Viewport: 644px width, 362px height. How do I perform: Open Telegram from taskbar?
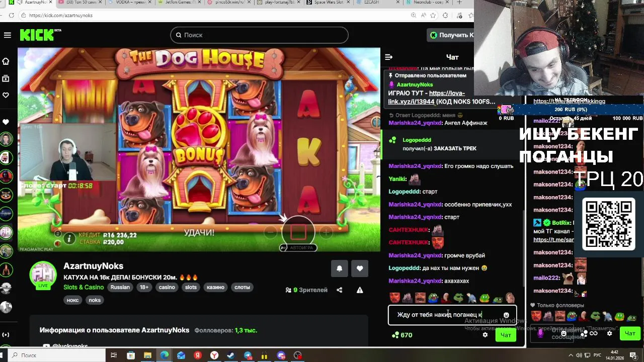pos(248,355)
